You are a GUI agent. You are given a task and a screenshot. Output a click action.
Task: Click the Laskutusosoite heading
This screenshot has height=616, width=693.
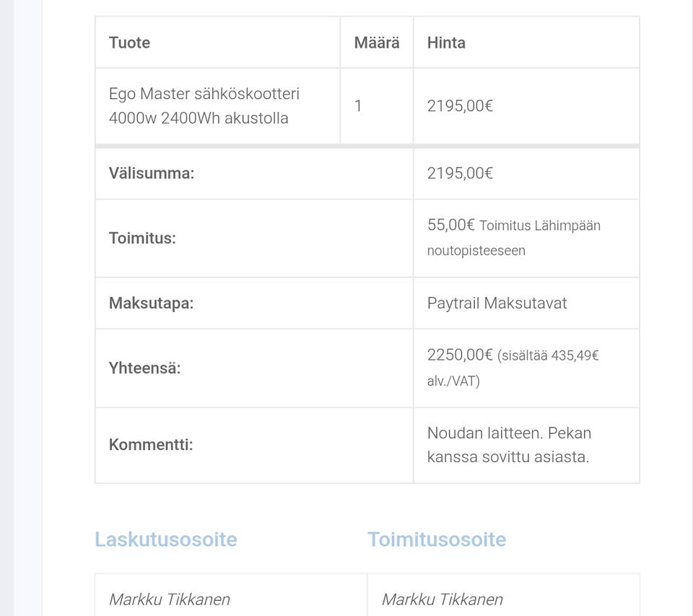click(166, 539)
